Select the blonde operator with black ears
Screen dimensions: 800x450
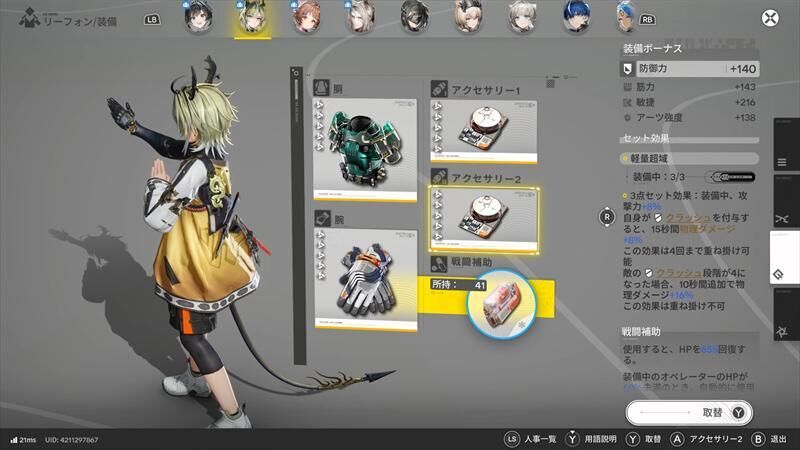coord(469,17)
